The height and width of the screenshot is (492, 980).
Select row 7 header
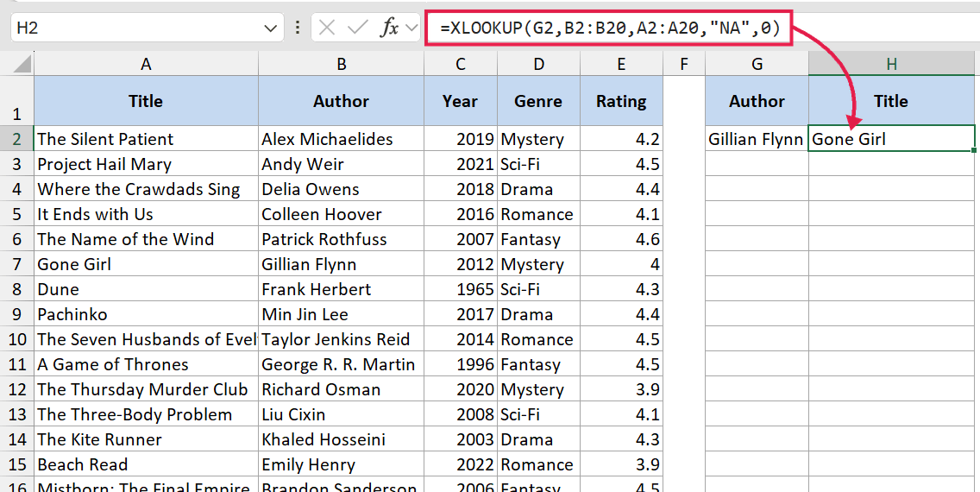click(x=17, y=264)
